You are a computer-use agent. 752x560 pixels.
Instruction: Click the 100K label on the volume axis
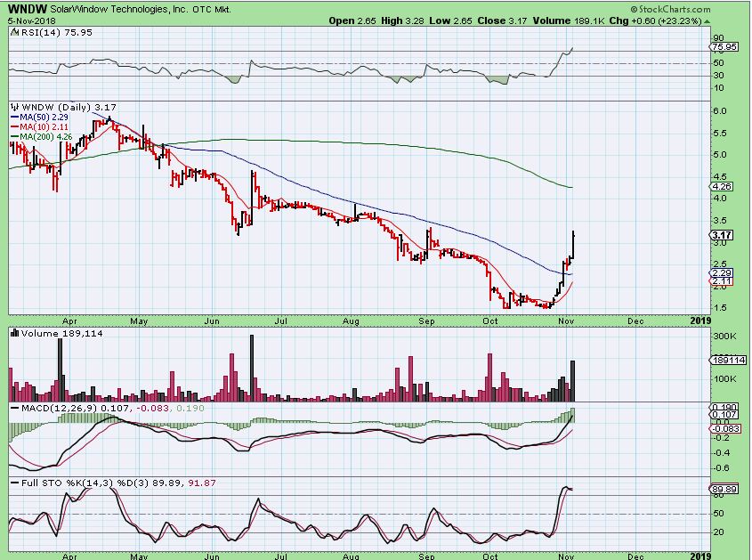(724, 379)
